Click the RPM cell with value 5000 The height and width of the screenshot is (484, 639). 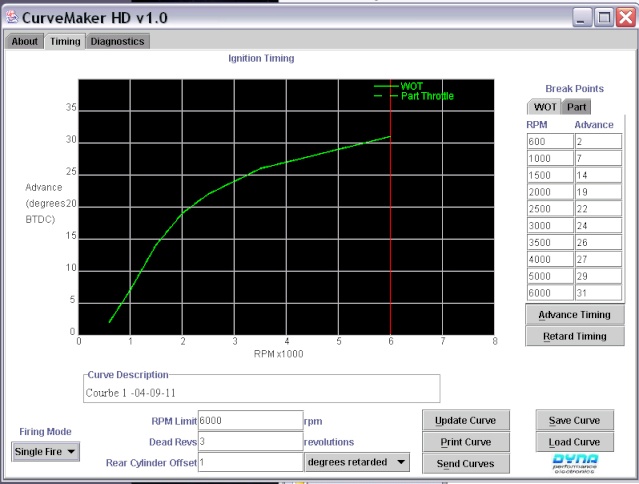click(x=550, y=276)
